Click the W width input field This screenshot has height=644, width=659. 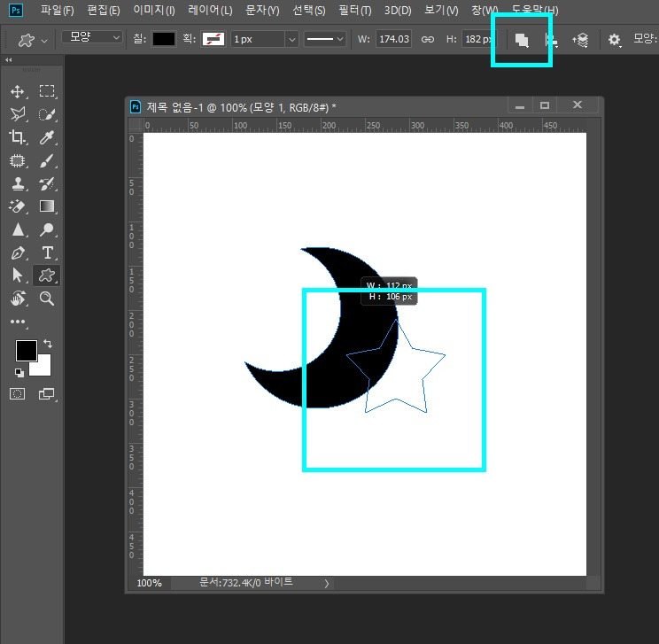point(393,39)
